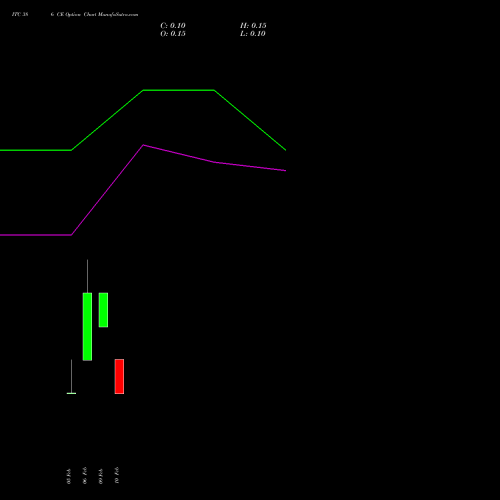Click the 06 Feb date axis label
This screenshot has width=500, height=500.
coord(85,475)
